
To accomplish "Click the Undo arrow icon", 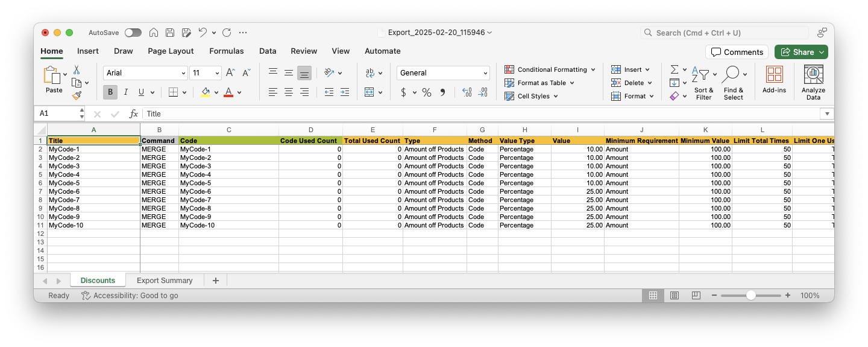I will point(203,33).
